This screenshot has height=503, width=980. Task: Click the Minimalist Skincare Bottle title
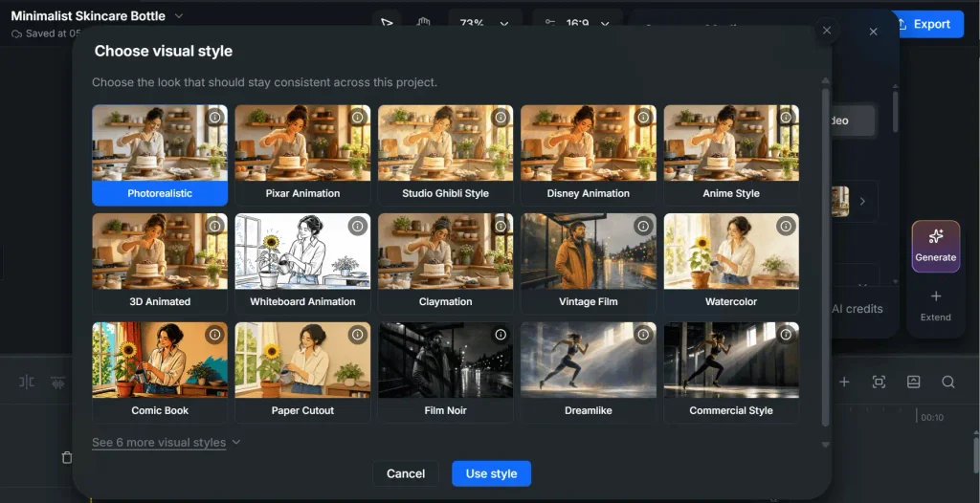(88, 15)
